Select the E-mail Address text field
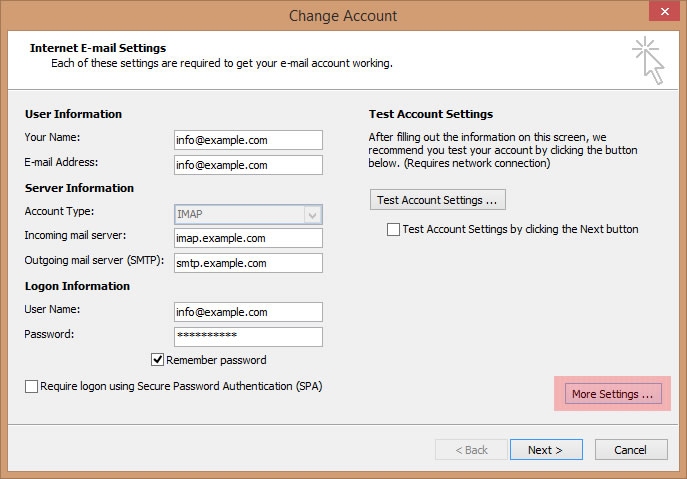Viewport: 687px width, 479px height. click(x=248, y=165)
